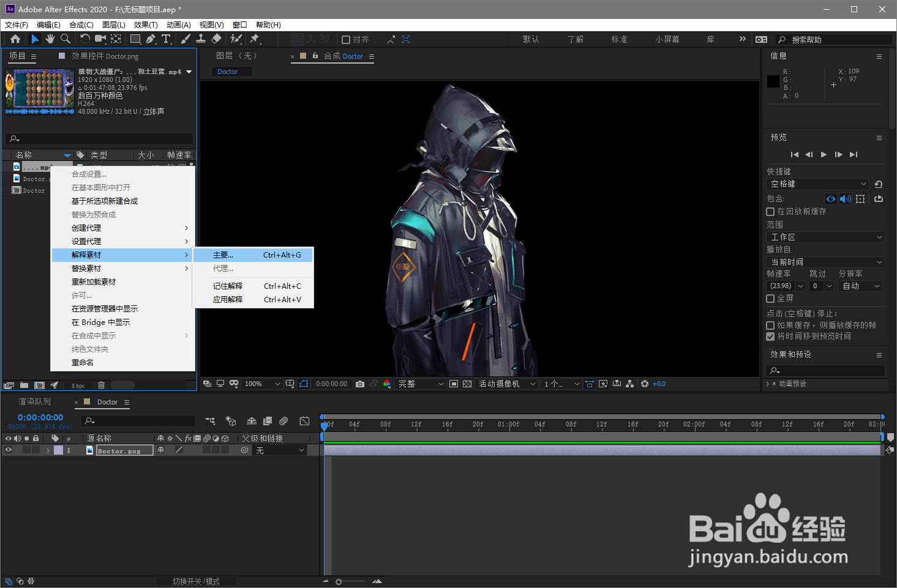Select the Pen tool
897x588 pixels.
(151, 39)
